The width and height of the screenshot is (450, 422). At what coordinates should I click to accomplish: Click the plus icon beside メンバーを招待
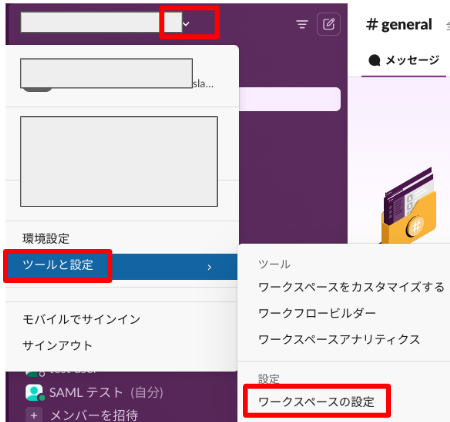click(34, 415)
